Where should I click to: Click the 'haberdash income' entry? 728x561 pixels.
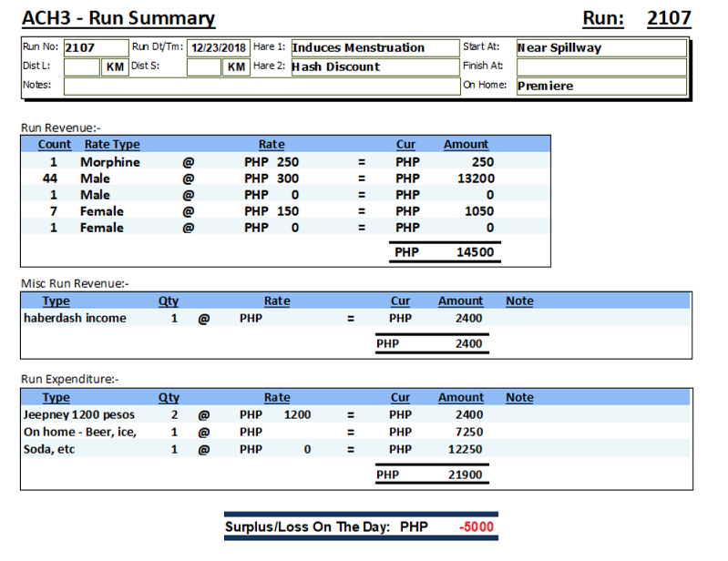tap(75, 318)
